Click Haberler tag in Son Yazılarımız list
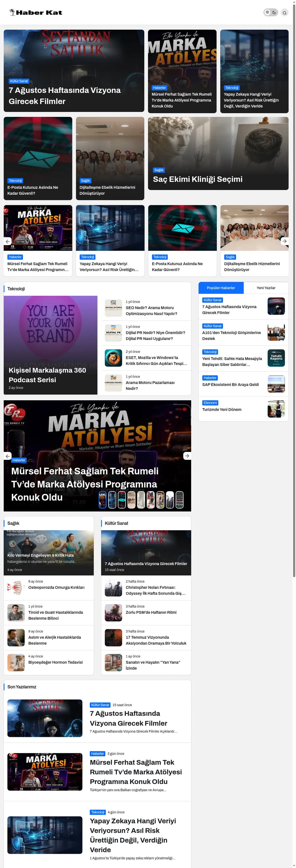The width and height of the screenshot is (296, 868). click(98, 753)
